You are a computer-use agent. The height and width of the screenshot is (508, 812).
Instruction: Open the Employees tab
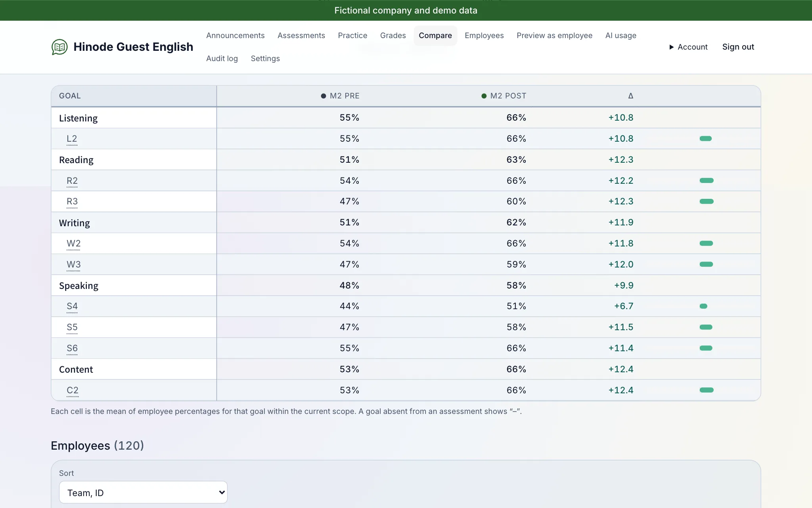tap(484, 35)
